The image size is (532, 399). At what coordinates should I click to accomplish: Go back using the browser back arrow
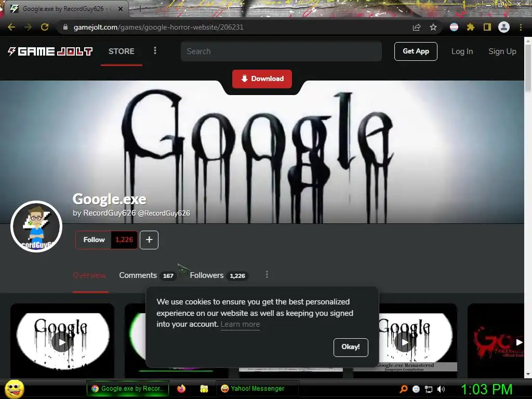(x=11, y=27)
